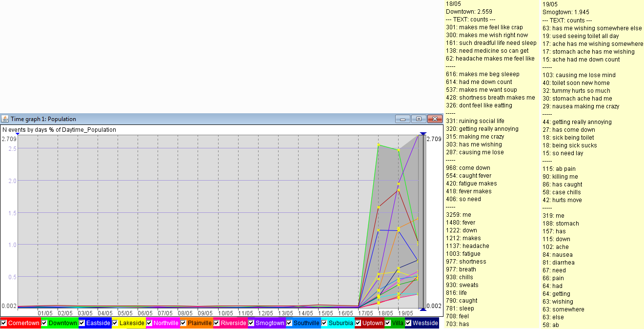Screen dimensions: 644x329
Task: Hide the Plainville line via its checkbox
Action: [184, 323]
